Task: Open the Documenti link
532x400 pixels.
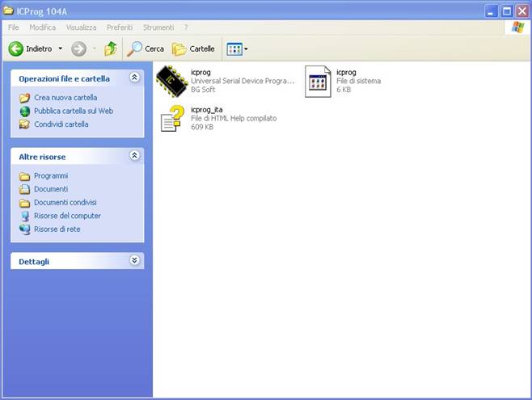Action: [x=51, y=189]
